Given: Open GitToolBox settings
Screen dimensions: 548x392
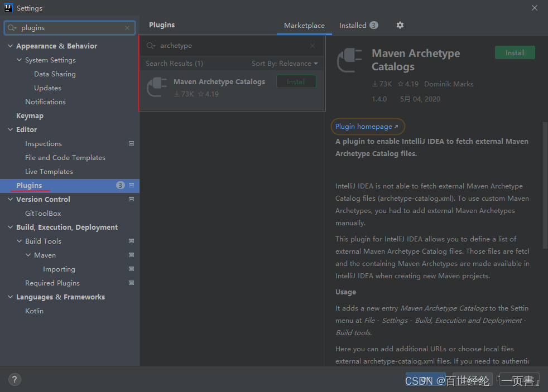Looking at the screenshot, I should 43,213.
